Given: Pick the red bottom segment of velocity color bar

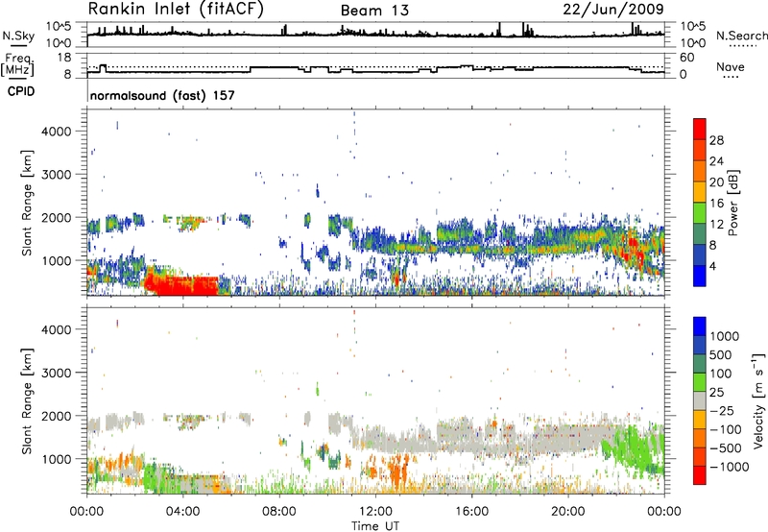Looking at the screenshot, I should [x=700, y=475].
